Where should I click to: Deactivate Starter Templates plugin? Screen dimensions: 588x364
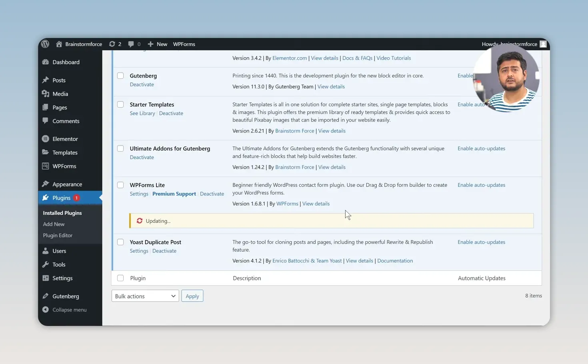coord(171,113)
